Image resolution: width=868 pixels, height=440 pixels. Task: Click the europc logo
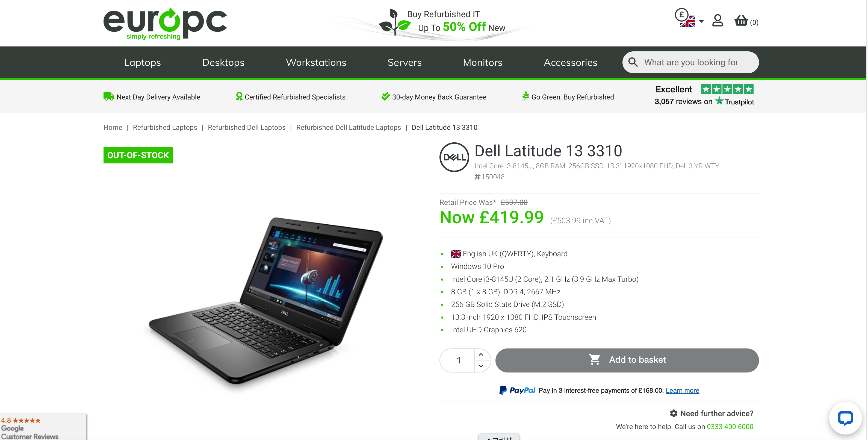tap(165, 24)
